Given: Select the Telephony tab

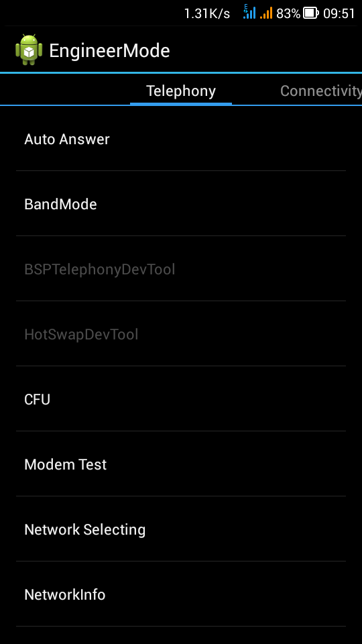Looking at the screenshot, I should pyautogui.click(x=181, y=91).
